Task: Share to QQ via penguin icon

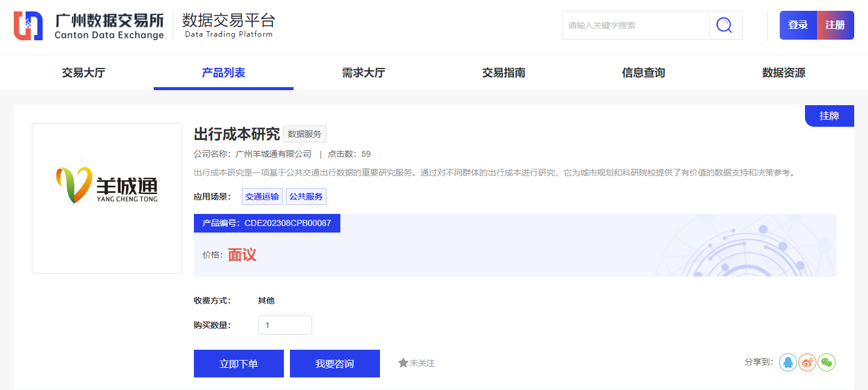Action: (788, 362)
